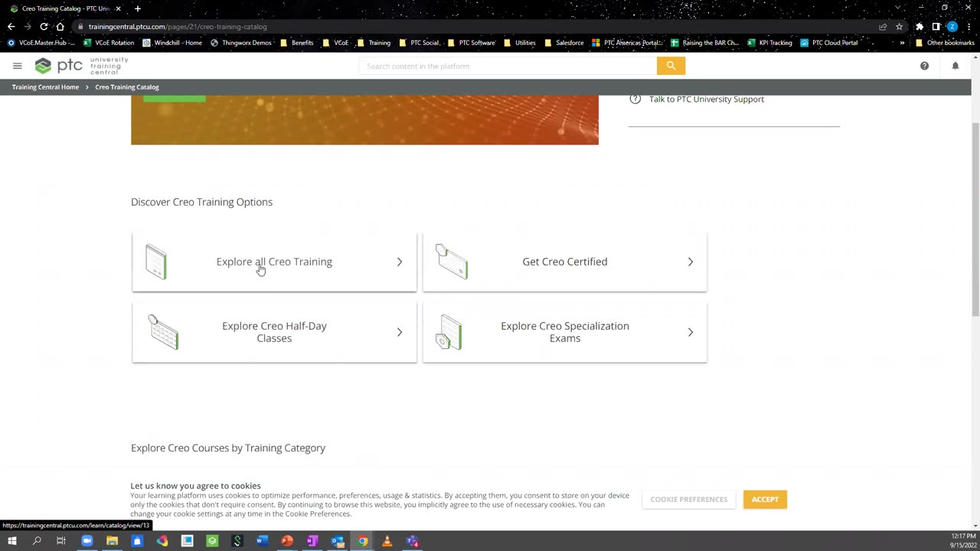Open Salesforce bookmark
This screenshot has width=980, height=551.
click(563, 43)
